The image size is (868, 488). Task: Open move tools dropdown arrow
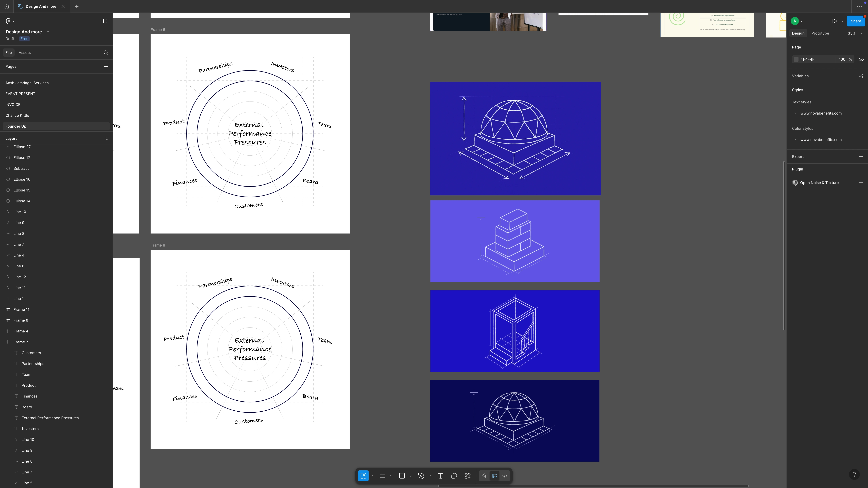tap(372, 476)
